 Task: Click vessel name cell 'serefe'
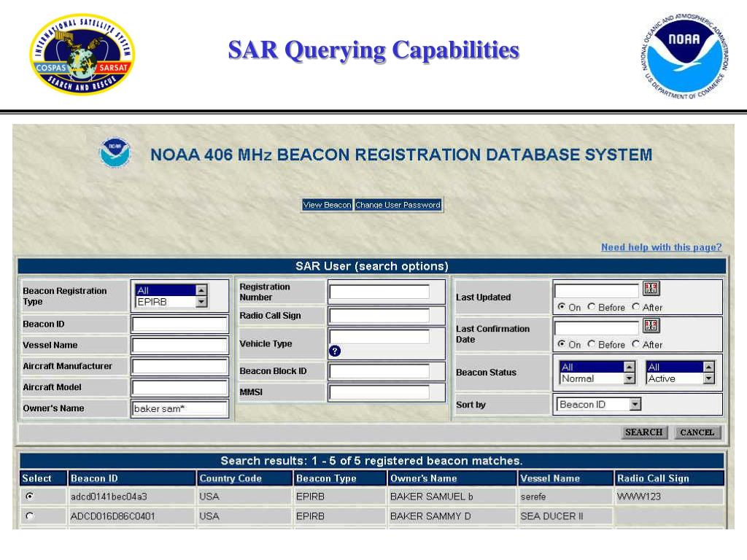pyautogui.click(x=533, y=497)
